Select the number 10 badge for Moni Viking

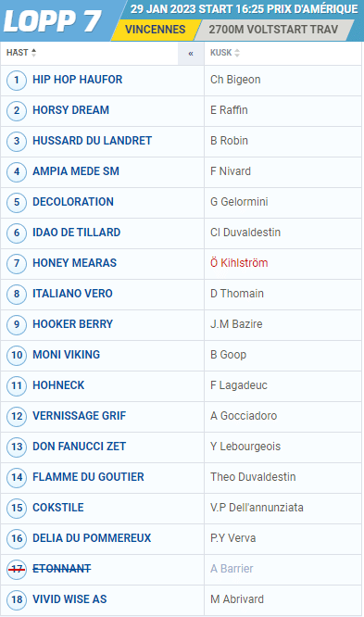(x=17, y=356)
